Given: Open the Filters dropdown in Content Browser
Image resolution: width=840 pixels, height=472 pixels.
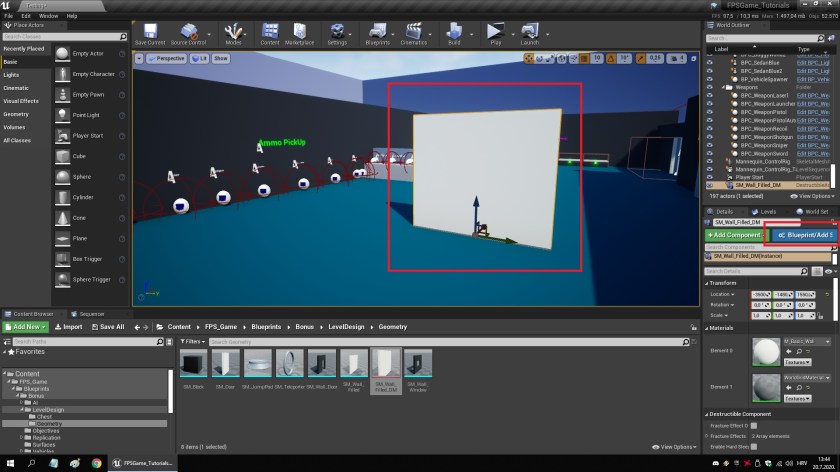Looking at the screenshot, I should click(194, 341).
